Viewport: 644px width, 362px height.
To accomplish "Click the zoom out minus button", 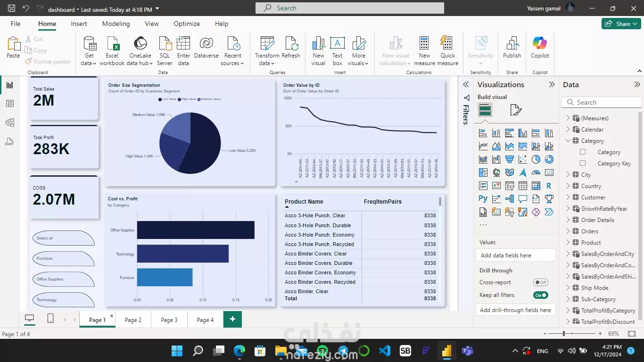I will (x=545, y=334).
